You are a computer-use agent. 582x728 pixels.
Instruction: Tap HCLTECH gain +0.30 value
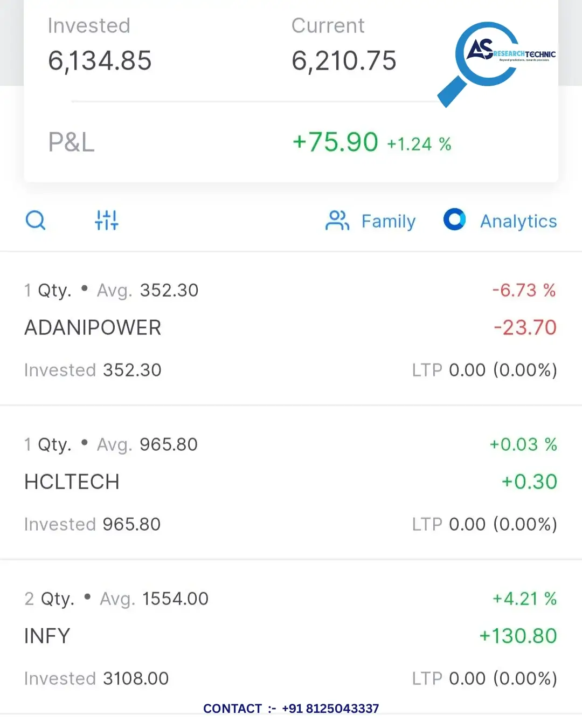tap(529, 482)
